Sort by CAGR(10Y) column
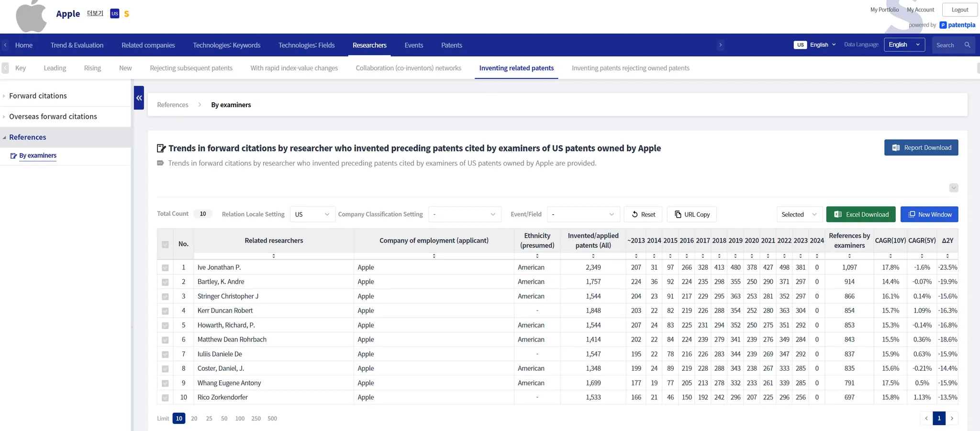Image resolution: width=980 pixels, height=431 pixels. tap(891, 256)
